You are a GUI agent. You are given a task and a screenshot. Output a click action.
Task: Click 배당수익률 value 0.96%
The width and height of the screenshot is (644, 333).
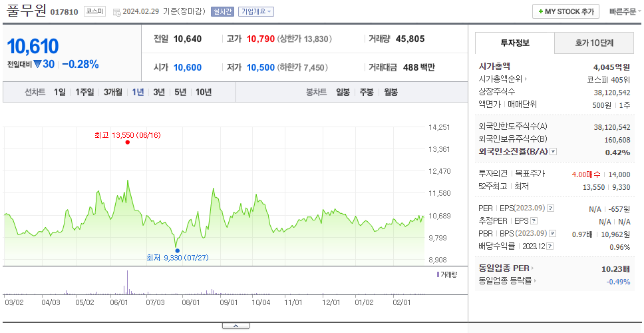620,247
